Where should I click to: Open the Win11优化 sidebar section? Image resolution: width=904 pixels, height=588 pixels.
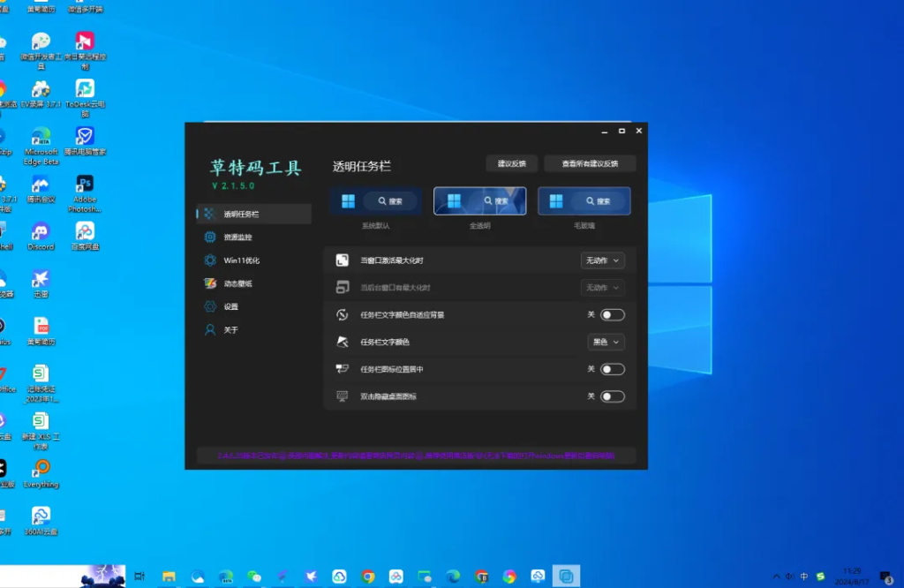pyautogui.click(x=253, y=260)
